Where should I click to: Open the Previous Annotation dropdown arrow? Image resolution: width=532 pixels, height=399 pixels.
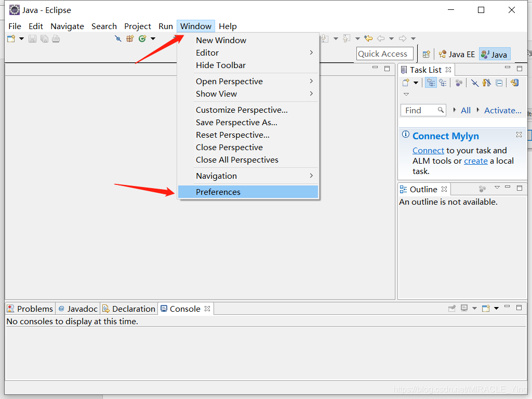pyautogui.click(x=357, y=38)
